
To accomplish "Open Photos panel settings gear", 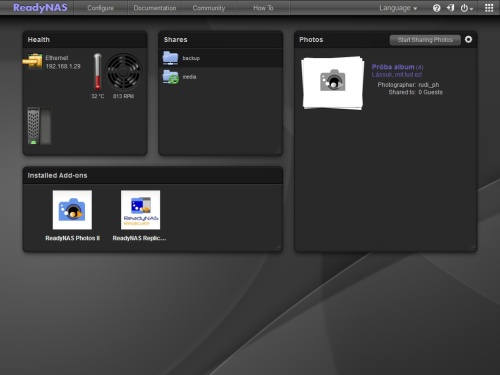I will [468, 39].
